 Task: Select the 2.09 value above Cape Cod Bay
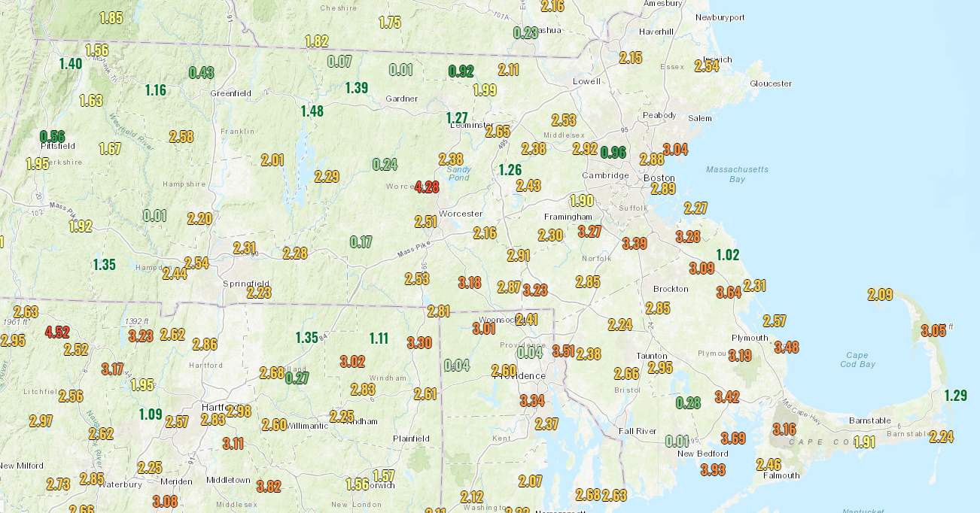(880, 295)
